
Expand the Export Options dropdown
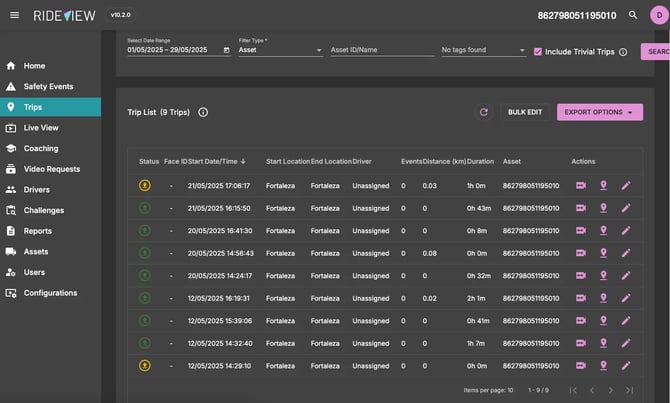click(x=599, y=112)
